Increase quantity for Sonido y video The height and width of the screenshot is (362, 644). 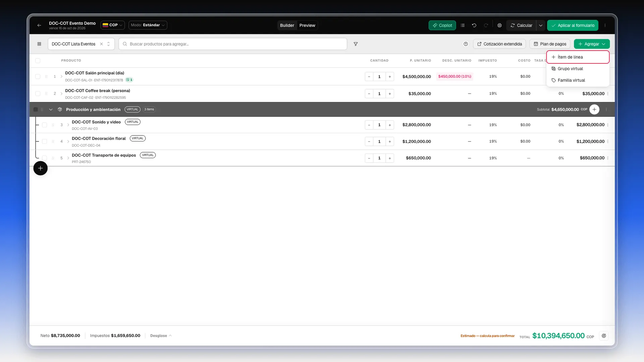coord(390,125)
